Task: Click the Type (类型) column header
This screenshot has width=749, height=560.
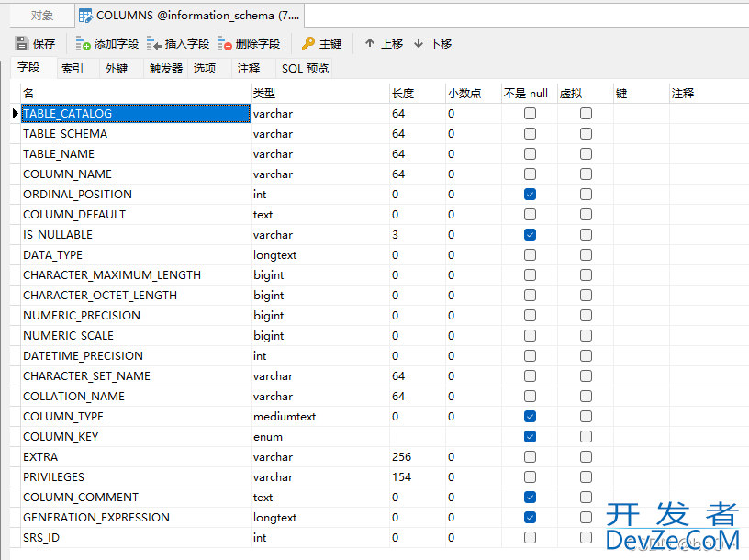Action: [x=320, y=93]
